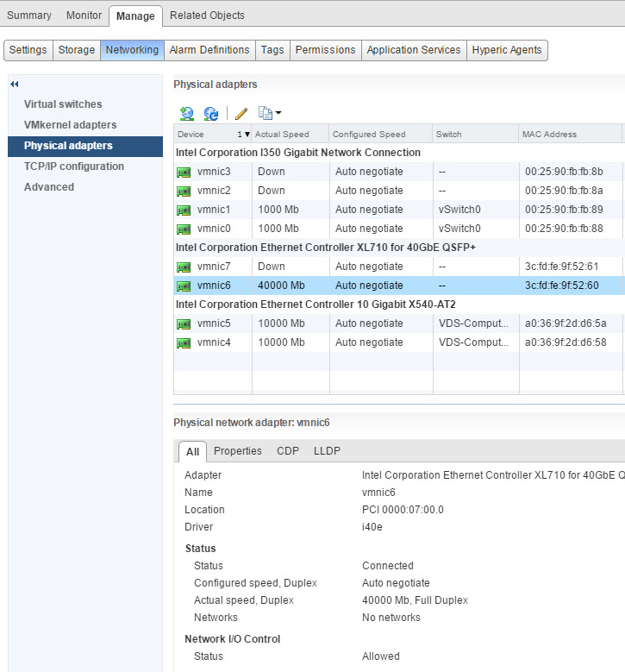
Task: Switch to the LLDP details tab
Action: (x=327, y=451)
